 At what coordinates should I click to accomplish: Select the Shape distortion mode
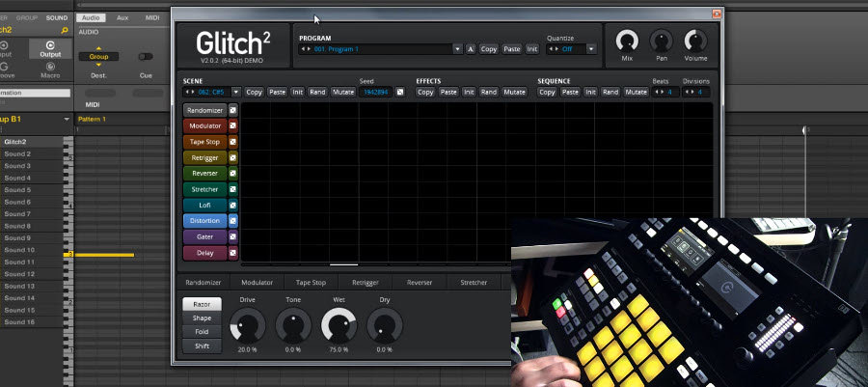pos(202,318)
